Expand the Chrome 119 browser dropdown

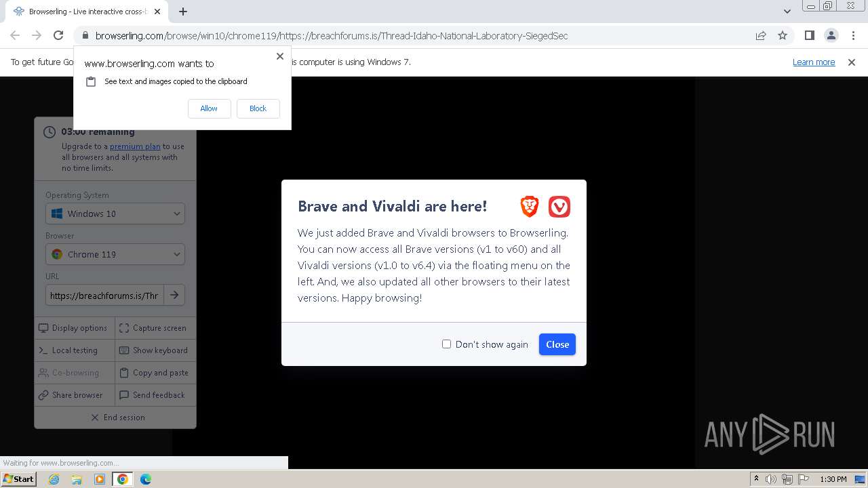tap(115, 254)
